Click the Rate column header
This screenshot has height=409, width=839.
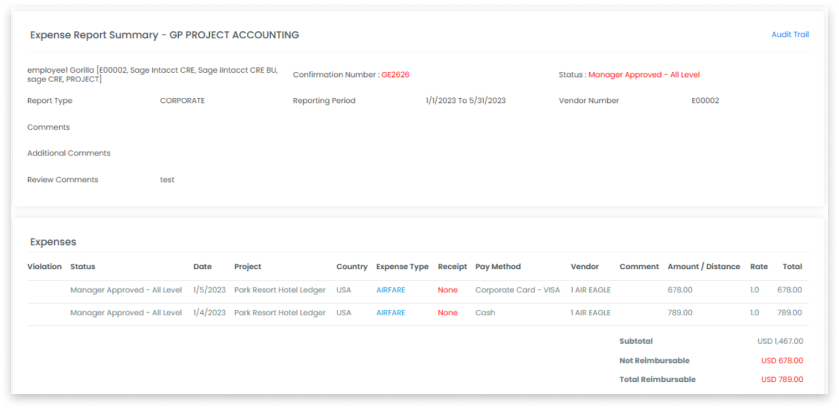click(759, 267)
